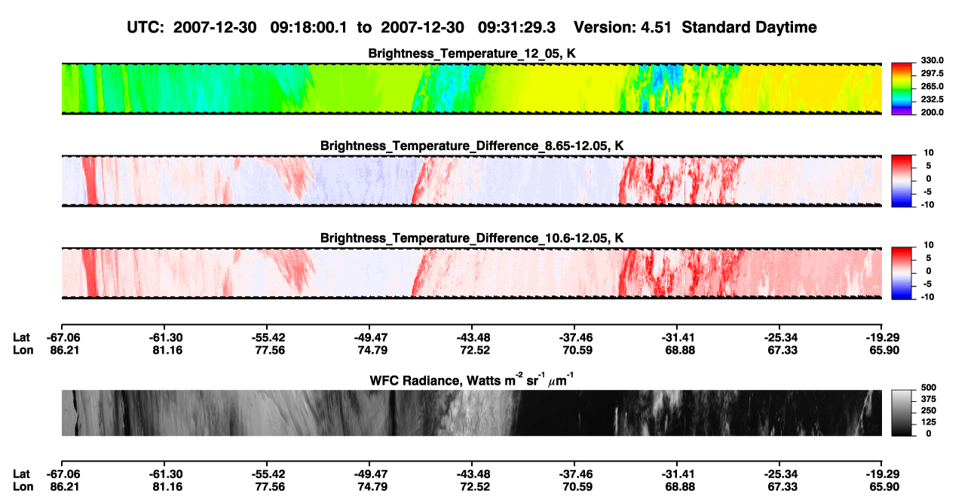Click the 250 label on the grayscale colorbar

(929, 410)
